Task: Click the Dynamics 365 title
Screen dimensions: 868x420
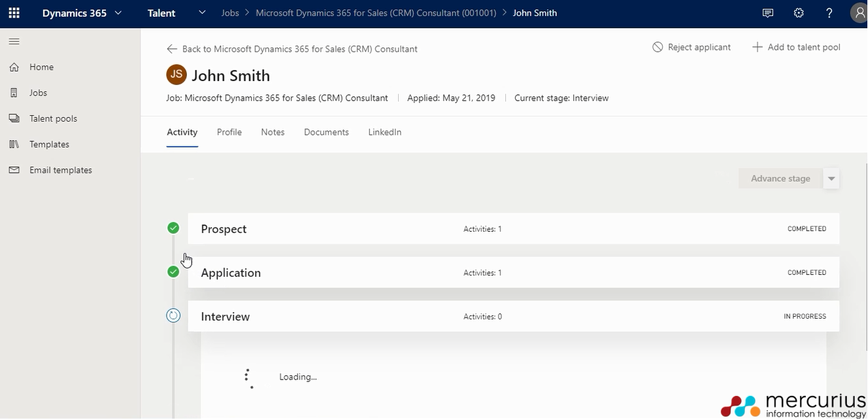Action: [x=75, y=13]
